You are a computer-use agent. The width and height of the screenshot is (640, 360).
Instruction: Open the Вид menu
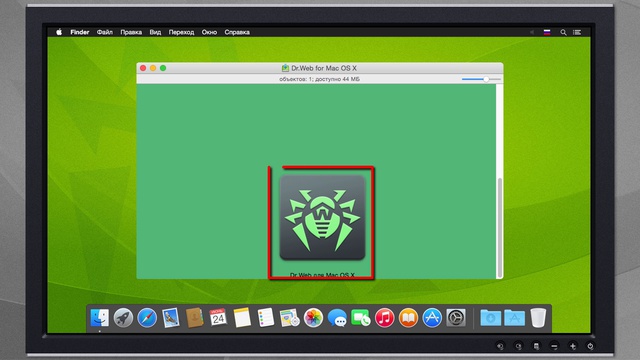155,32
